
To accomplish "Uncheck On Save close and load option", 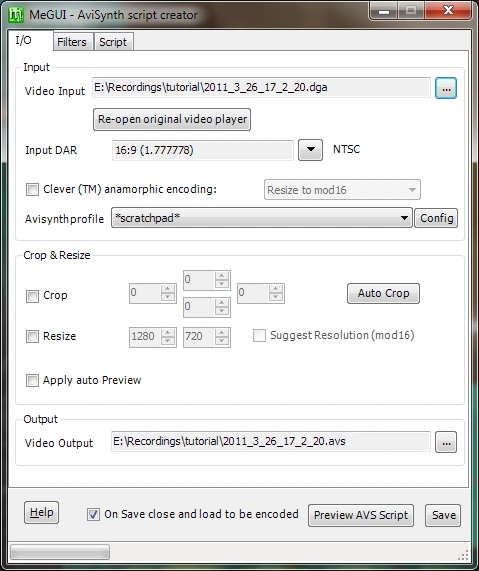I will [93, 515].
